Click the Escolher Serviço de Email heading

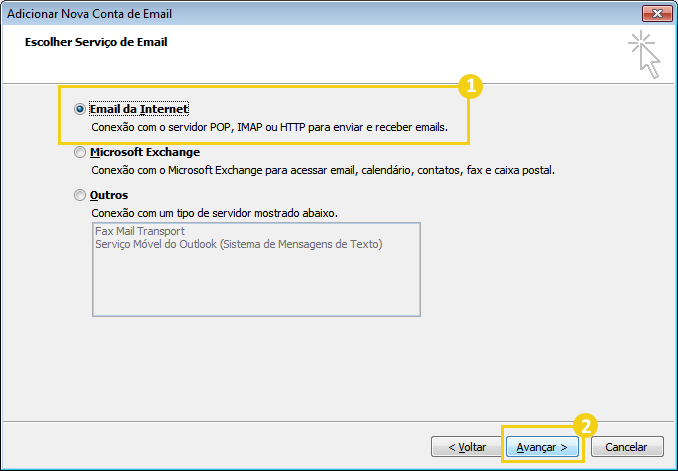pyautogui.click(x=96, y=43)
